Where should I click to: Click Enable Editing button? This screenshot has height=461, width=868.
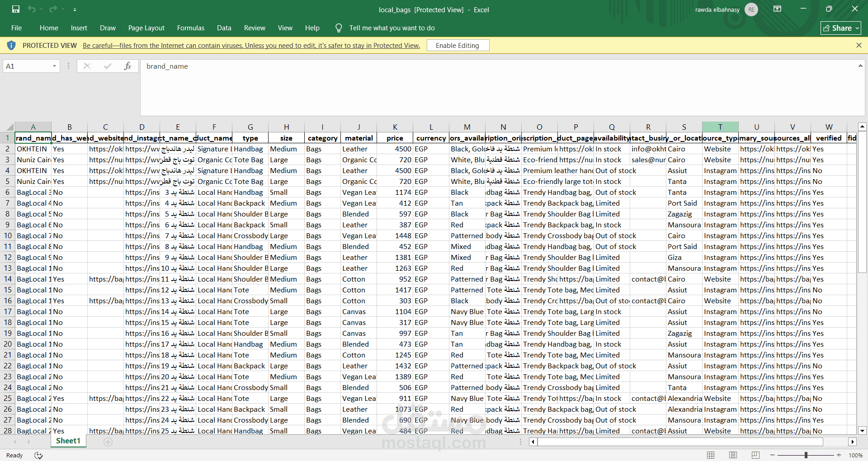(x=457, y=45)
